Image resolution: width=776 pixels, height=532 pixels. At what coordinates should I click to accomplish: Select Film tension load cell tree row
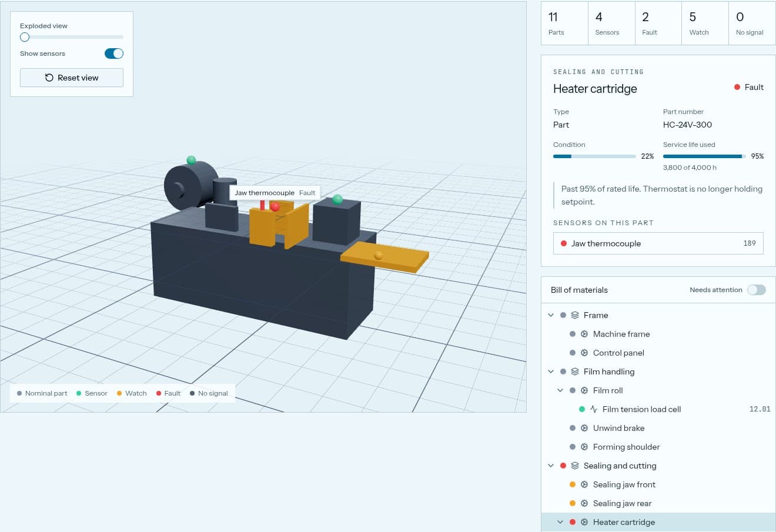(x=658, y=409)
